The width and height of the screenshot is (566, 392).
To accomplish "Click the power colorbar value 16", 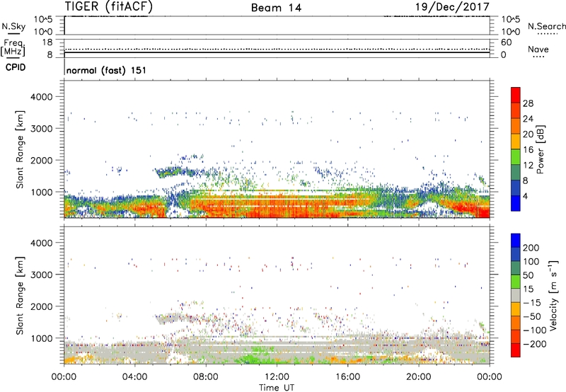I will (x=528, y=150).
